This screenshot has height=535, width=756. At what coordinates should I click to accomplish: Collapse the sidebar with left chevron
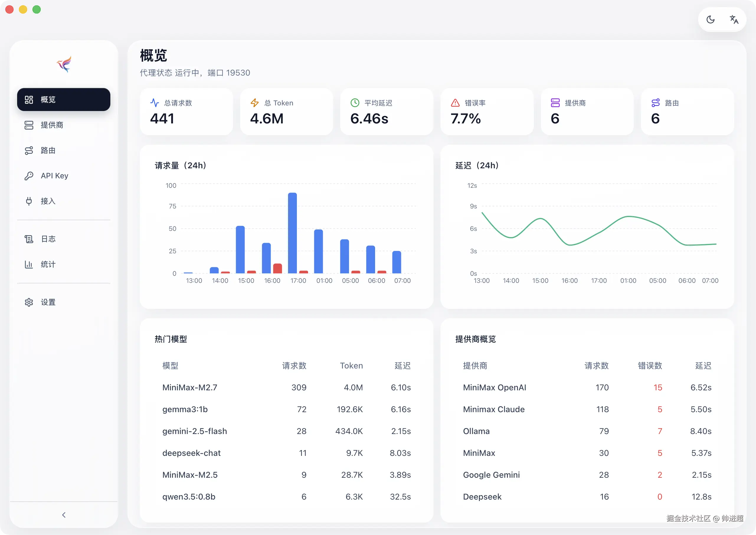click(64, 515)
